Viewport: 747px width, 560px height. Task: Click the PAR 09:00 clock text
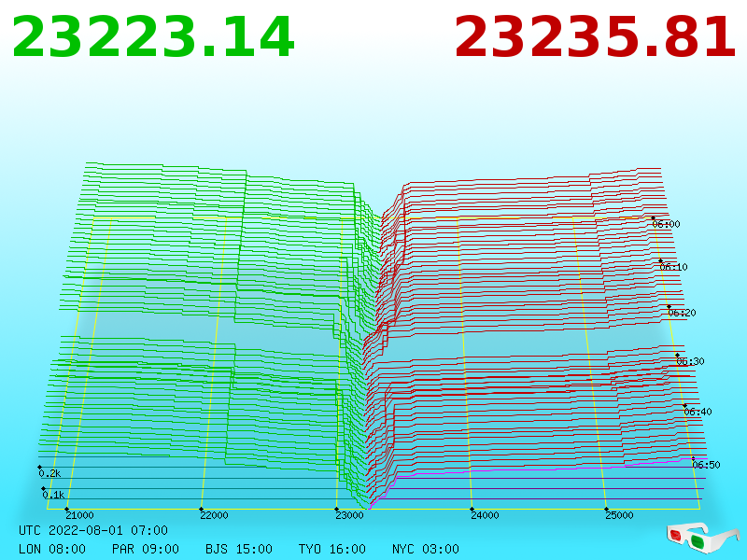146,549
